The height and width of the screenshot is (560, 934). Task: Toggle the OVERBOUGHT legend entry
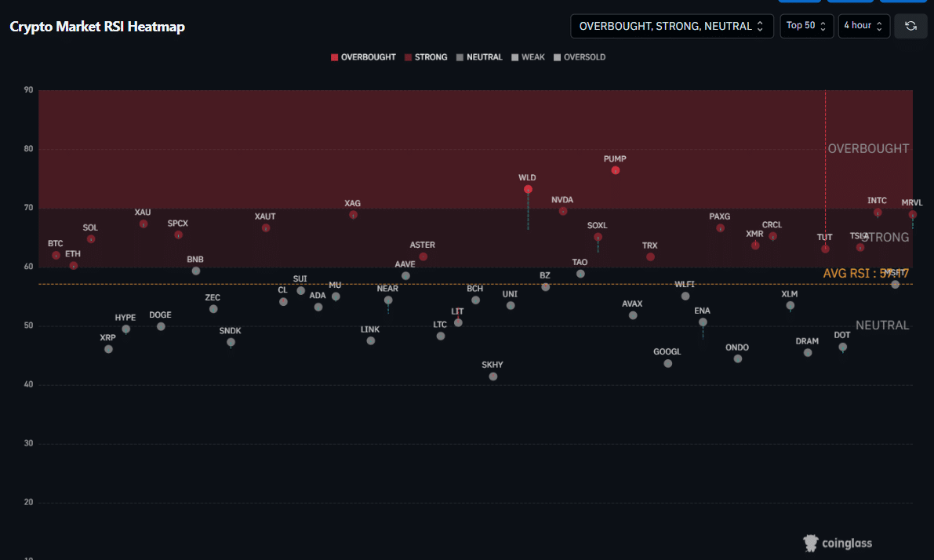(363, 57)
